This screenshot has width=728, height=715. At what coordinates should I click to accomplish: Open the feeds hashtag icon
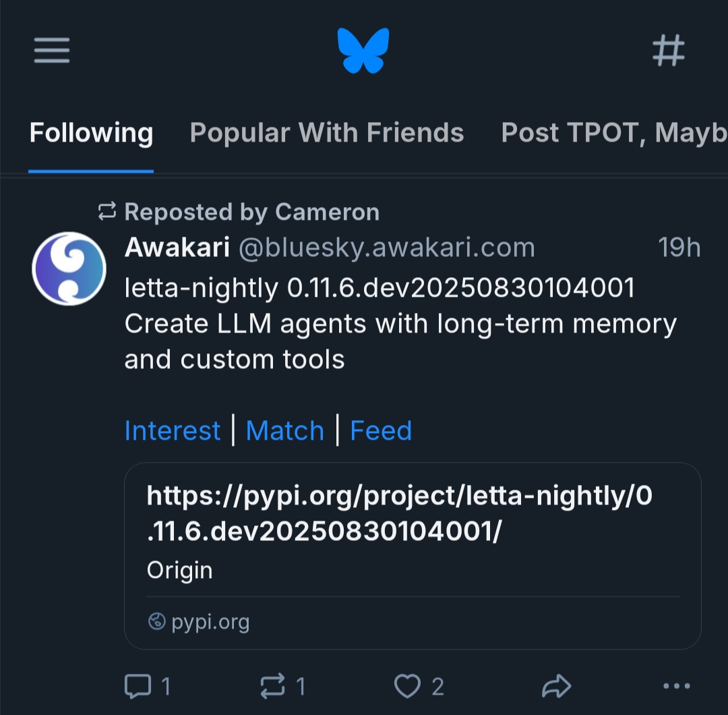(668, 51)
